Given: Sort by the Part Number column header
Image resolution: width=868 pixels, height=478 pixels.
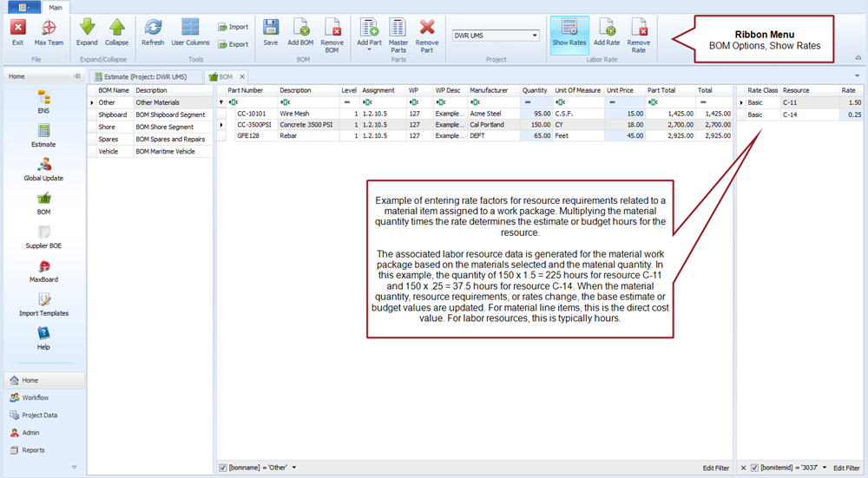Looking at the screenshot, I should click(246, 90).
